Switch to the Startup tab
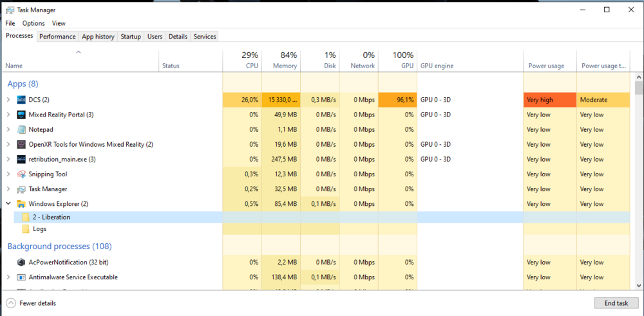The height and width of the screenshot is (316, 644). point(131,37)
